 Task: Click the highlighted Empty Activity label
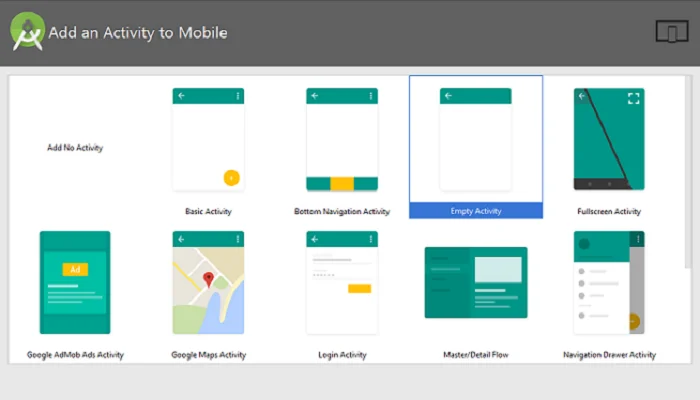click(476, 211)
